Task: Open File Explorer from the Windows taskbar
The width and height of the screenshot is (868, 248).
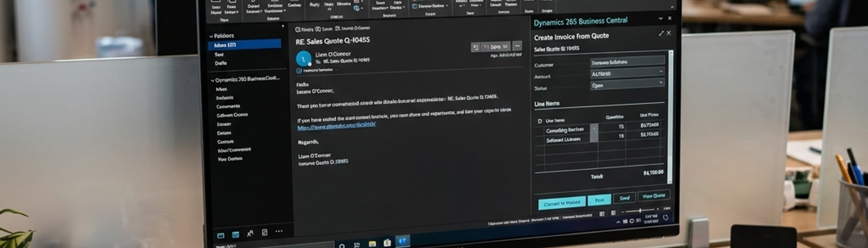Action: tap(372, 244)
